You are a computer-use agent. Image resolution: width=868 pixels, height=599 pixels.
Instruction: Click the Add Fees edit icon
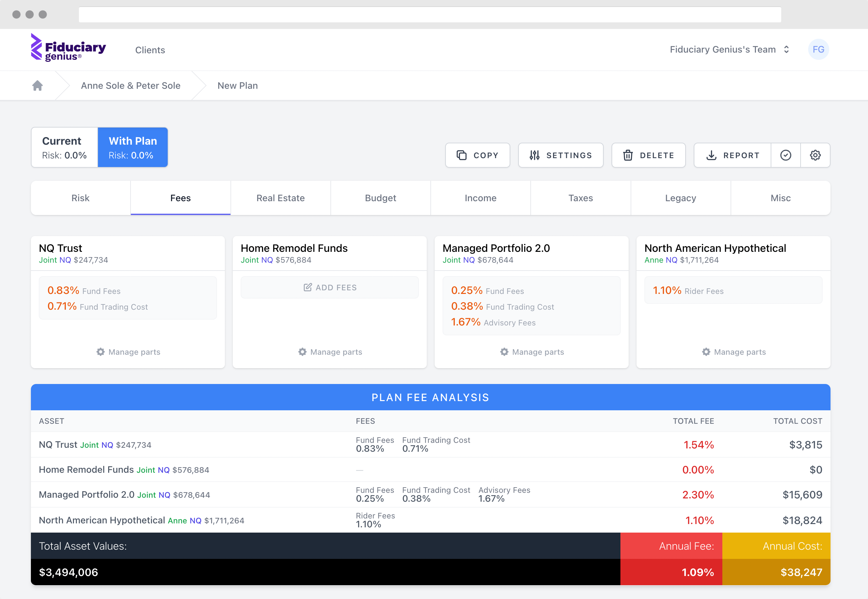tap(307, 287)
